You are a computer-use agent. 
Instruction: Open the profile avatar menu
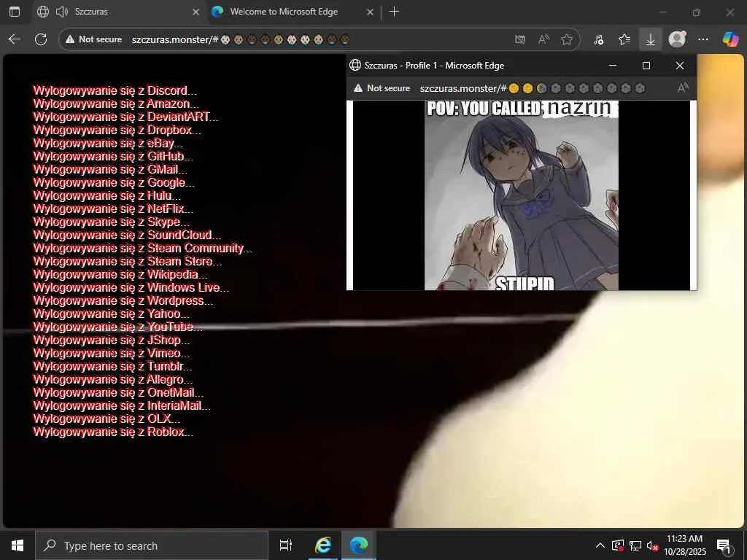click(677, 39)
